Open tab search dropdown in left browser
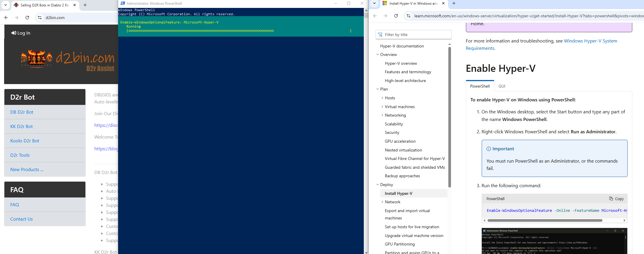This screenshot has height=254, width=644. [6, 5]
